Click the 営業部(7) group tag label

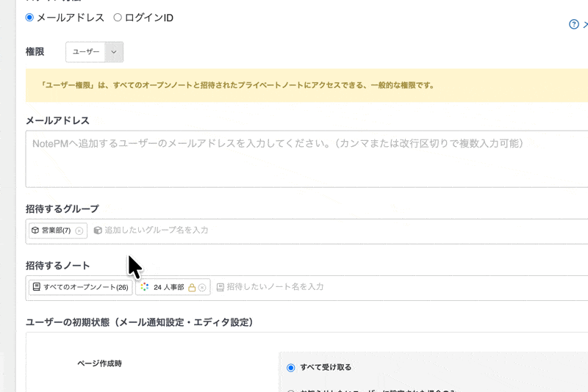pyautogui.click(x=56, y=231)
